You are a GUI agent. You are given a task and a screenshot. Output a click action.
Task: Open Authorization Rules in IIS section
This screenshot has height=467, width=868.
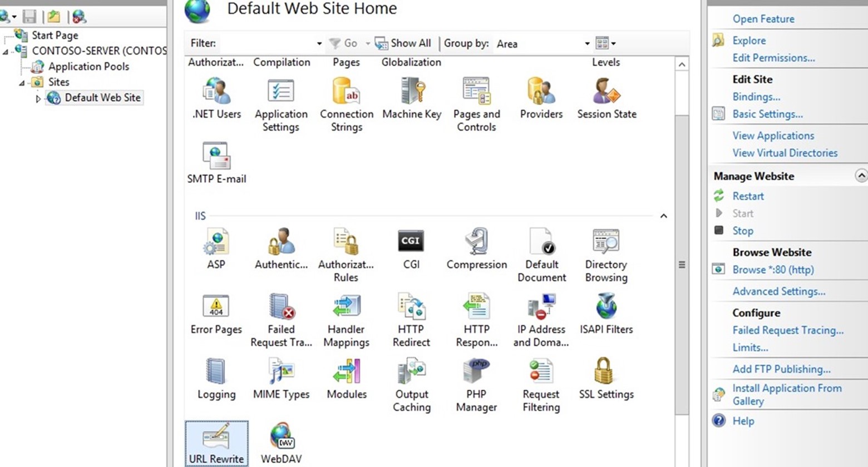346,256
